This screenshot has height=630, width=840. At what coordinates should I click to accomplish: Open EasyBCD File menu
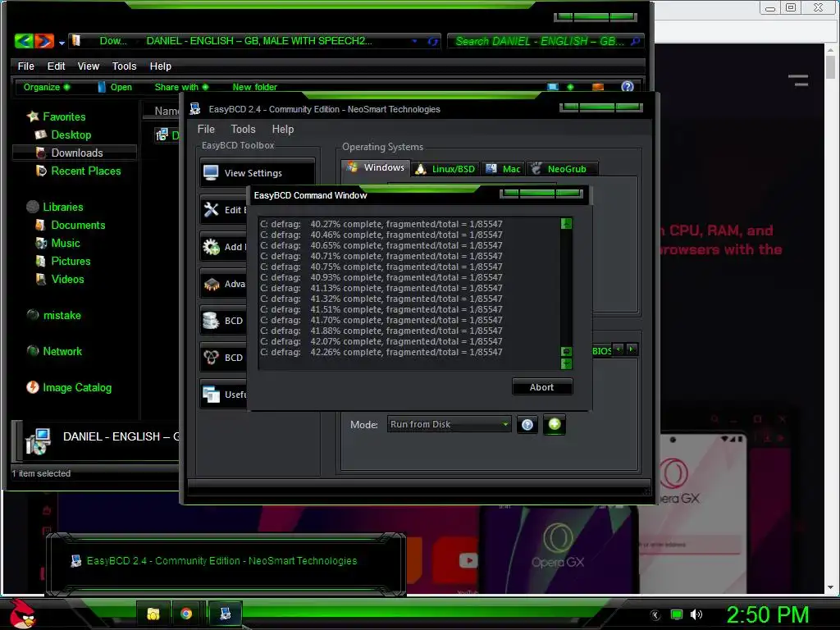[206, 129]
